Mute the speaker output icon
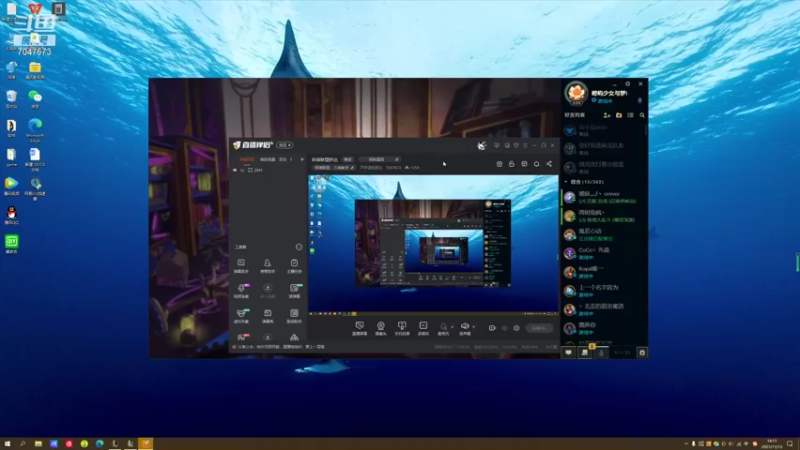This screenshot has width=800, height=450. click(464, 326)
